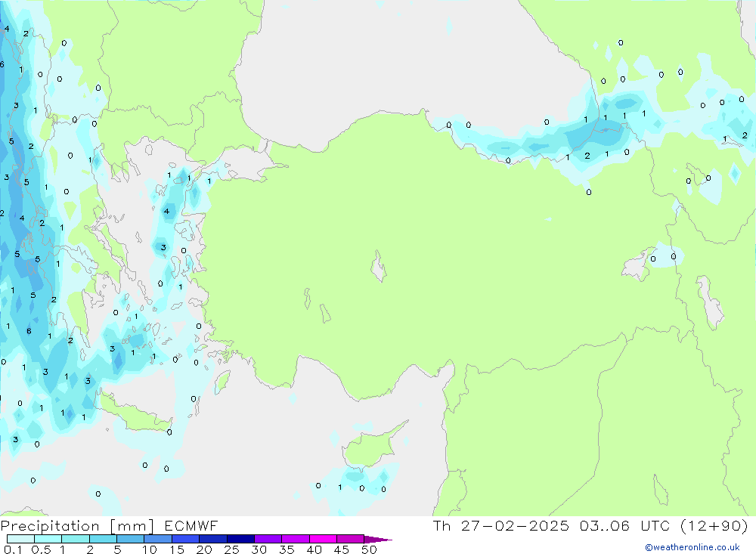756x554 pixels.
Task: Click the date '27-02-2025' in the caption
Action: [x=515, y=526]
